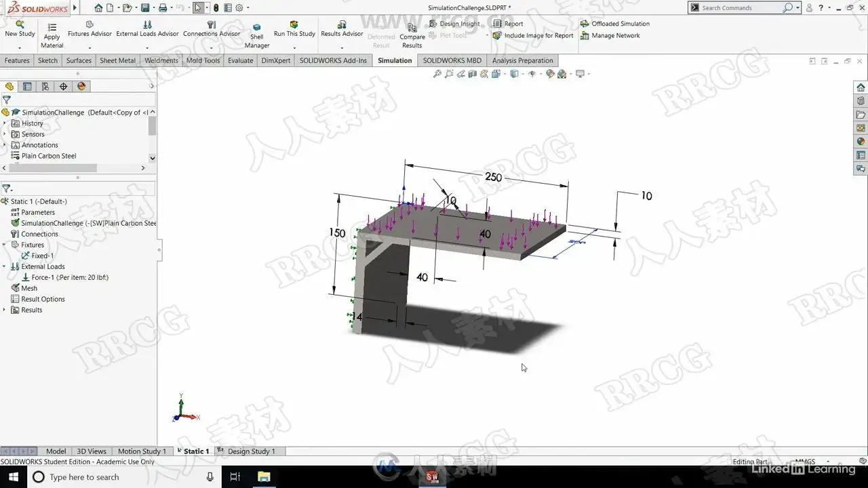The image size is (868, 488).
Task: Expand the History tree node
Action: (4, 123)
